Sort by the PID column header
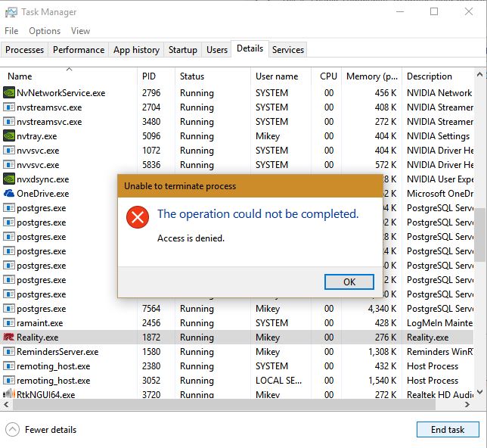The height and width of the screenshot is (448, 487). point(149,76)
